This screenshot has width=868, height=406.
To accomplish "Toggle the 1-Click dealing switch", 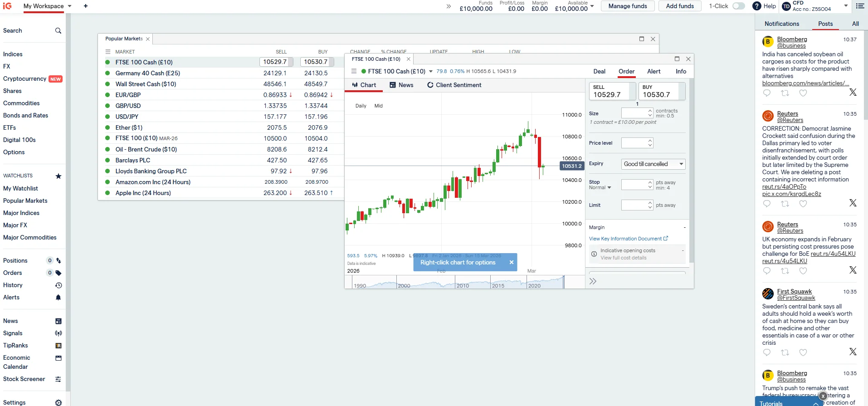I will (739, 6).
